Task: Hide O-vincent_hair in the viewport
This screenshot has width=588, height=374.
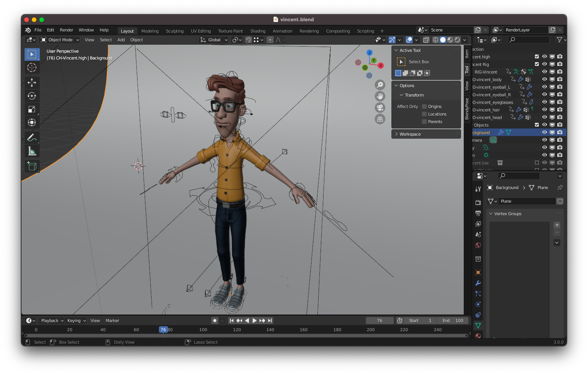Action: 544,110
